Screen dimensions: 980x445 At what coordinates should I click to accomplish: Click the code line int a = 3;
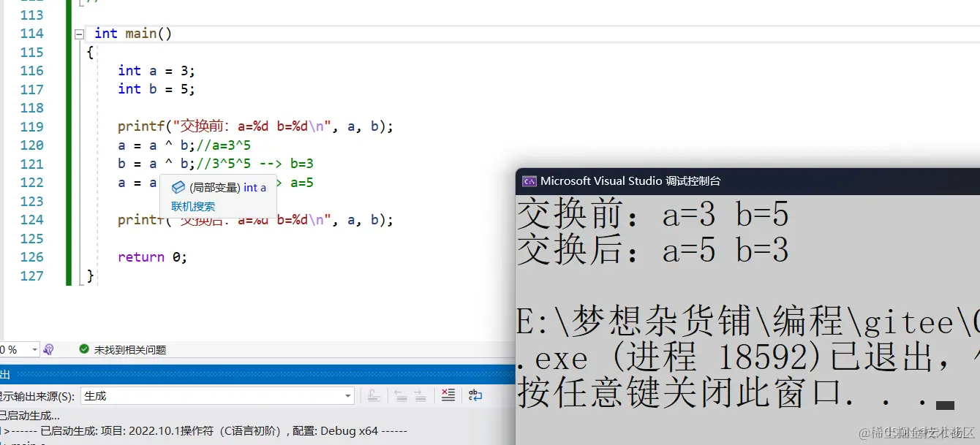coord(157,71)
